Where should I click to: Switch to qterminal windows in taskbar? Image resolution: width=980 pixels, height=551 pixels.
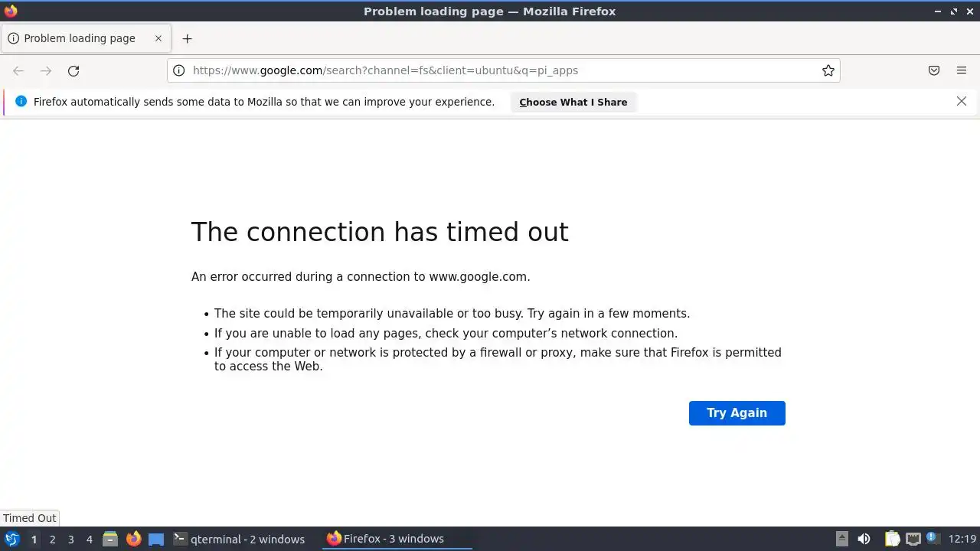click(239, 539)
